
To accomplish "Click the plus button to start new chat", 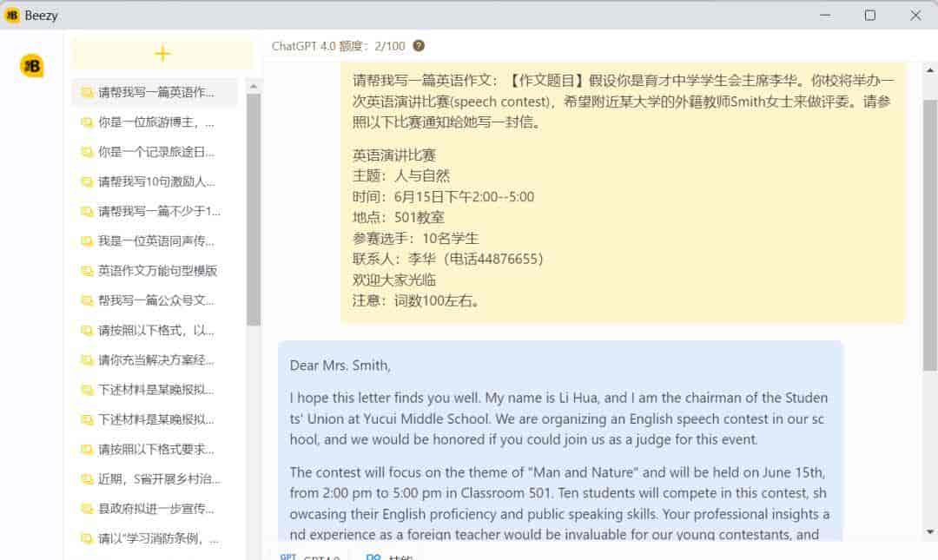I will pos(163,52).
